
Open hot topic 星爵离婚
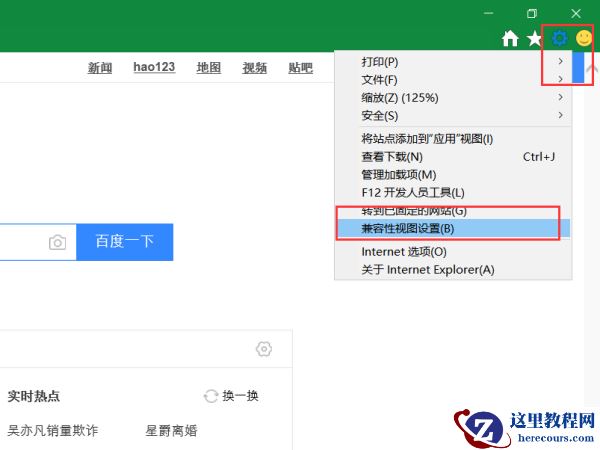point(171,430)
